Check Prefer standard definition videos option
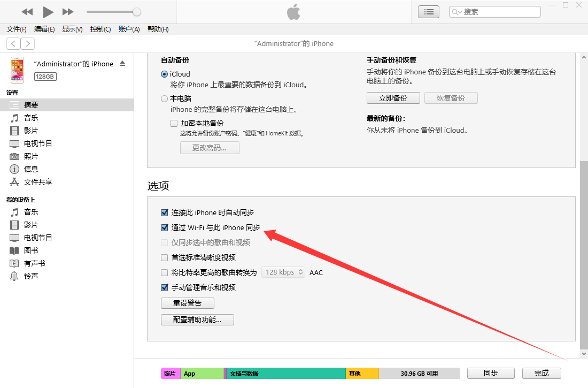 (x=165, y=257)
